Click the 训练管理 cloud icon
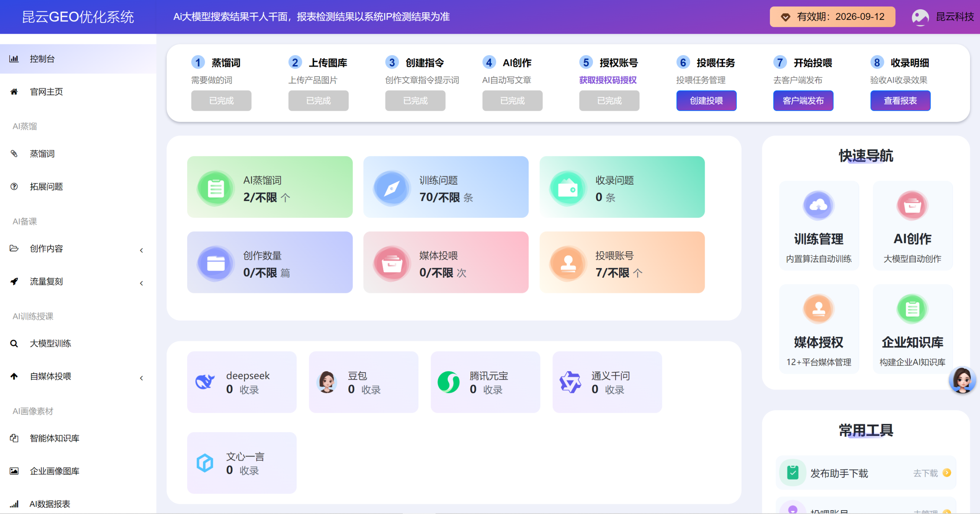 (818, 206)
